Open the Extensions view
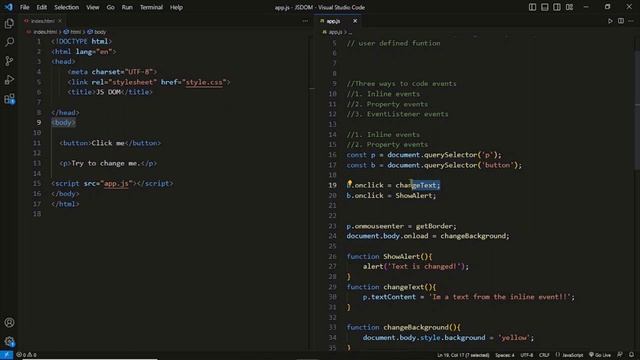 9,99
